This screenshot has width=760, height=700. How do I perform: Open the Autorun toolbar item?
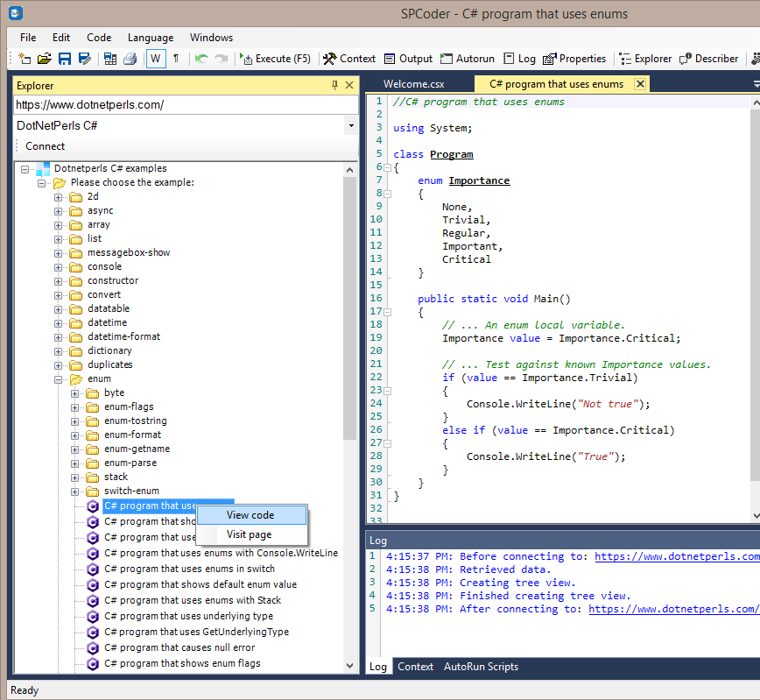coord(468,59)
